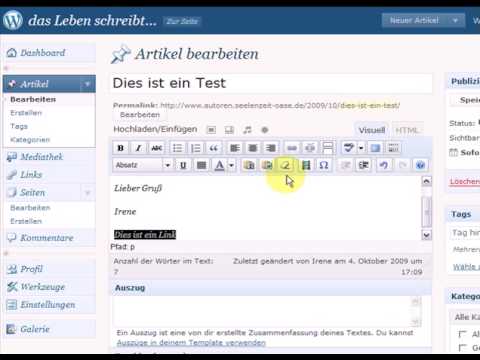Insert the More tag
The width and height of the screenshot is (480, 360).
(328, 148)
